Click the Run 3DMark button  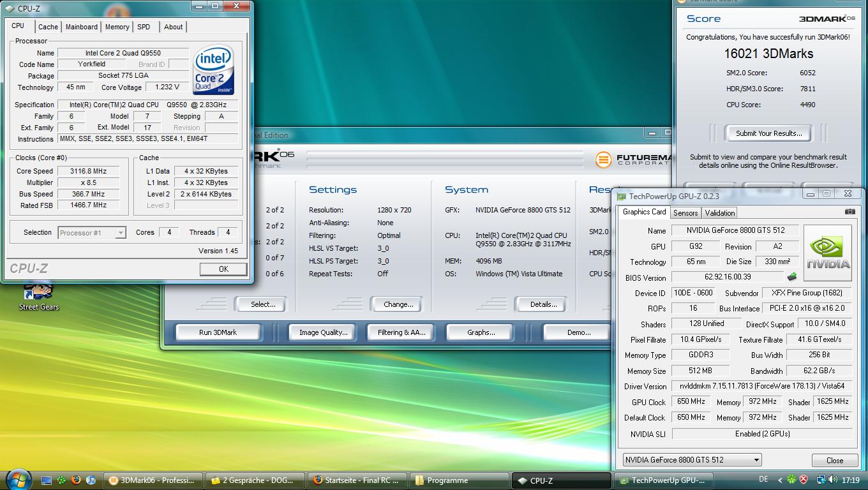pos(218,332)
